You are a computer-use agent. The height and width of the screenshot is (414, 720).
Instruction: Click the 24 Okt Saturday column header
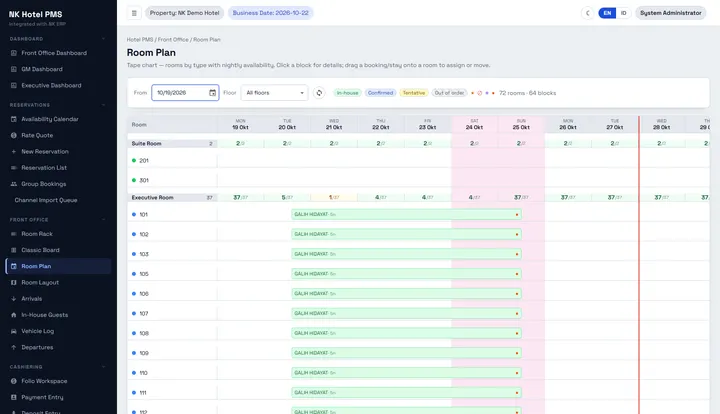click(x=474, y=124)
